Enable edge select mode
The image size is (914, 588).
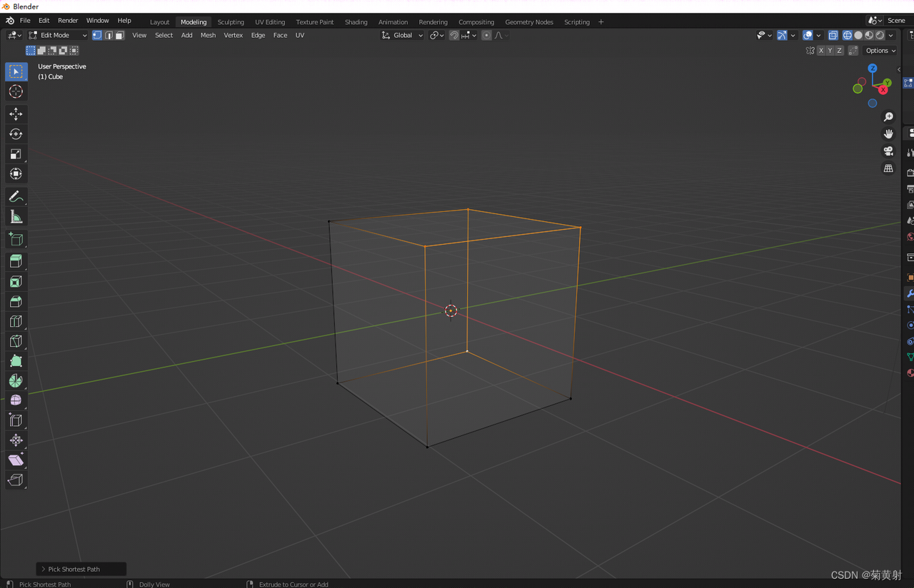[109, 35]
